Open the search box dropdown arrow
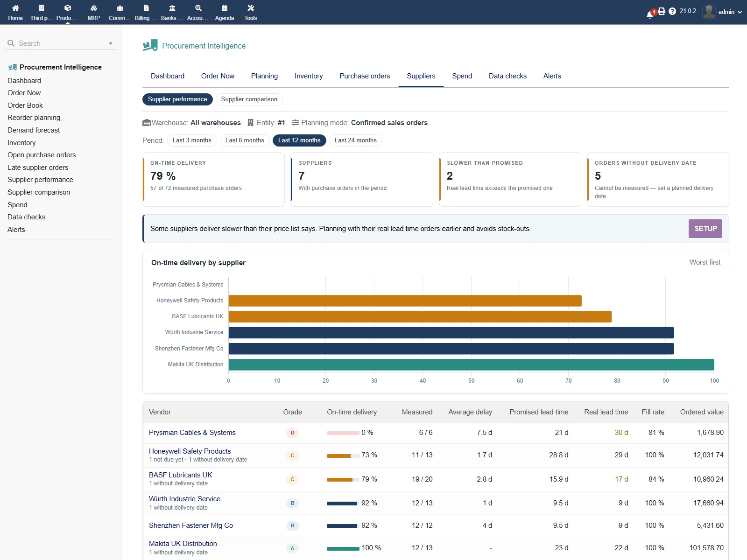The width and height of the screenshot is (747, 560). tap(111, 43)
